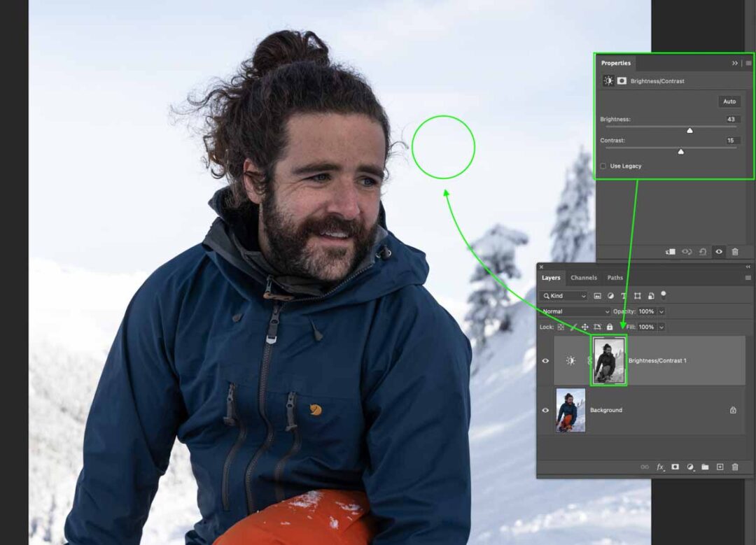The width and height of the screenshot is (756, 545).
Task: Open the Add layer style (fx) menu
Action: [660, 467]
